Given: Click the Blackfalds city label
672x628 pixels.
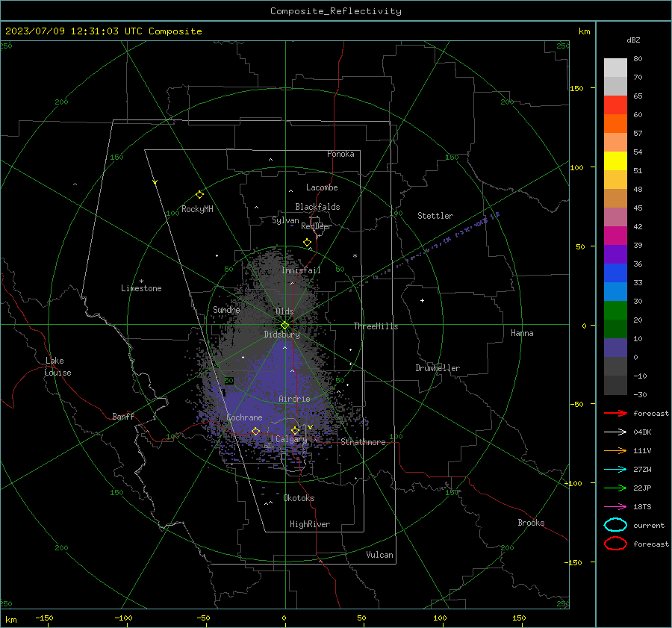Looking at the screenshot, I should [x=317, y=207].
